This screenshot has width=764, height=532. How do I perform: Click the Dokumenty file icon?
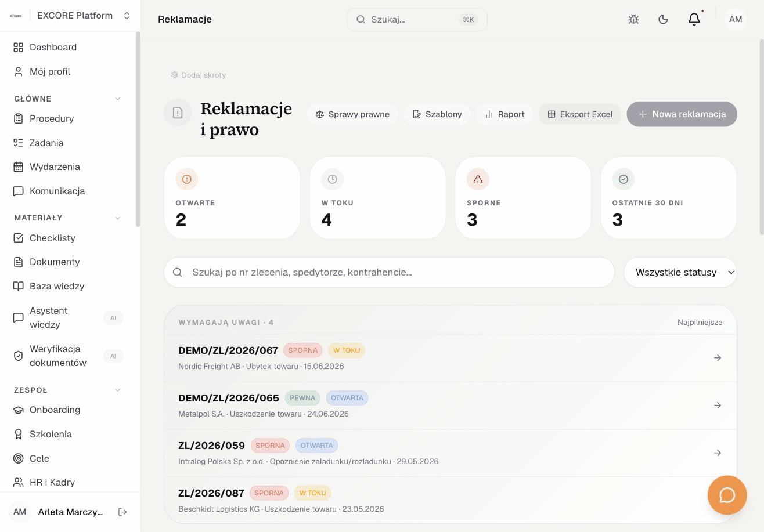click(19, 262)
